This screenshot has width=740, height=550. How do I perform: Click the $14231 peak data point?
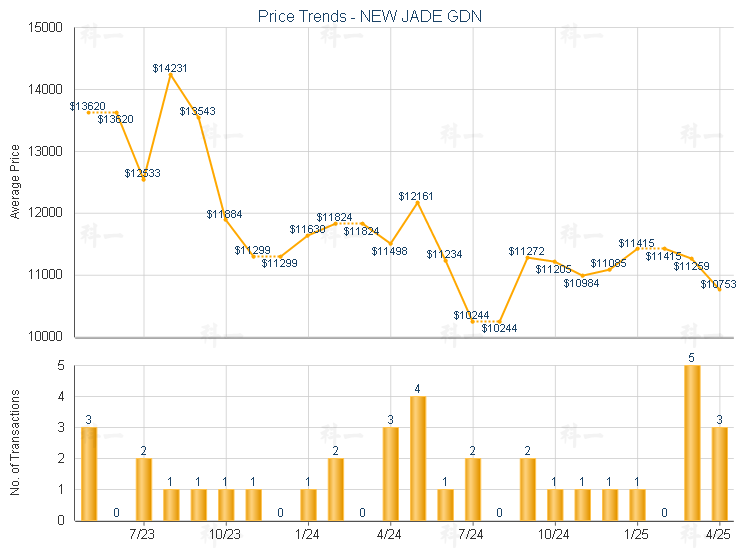171,75
